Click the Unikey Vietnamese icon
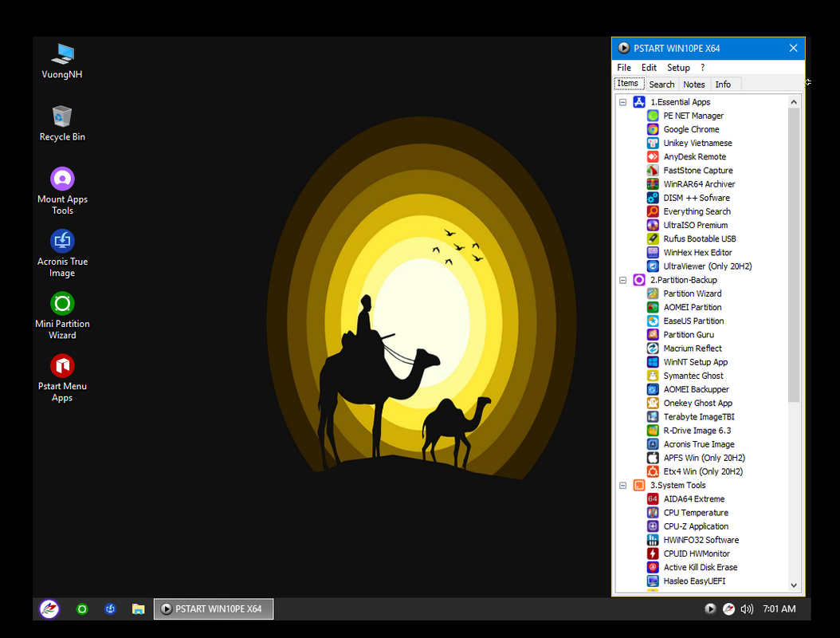This screenshot has height=638, width=840. pos(653,143)
